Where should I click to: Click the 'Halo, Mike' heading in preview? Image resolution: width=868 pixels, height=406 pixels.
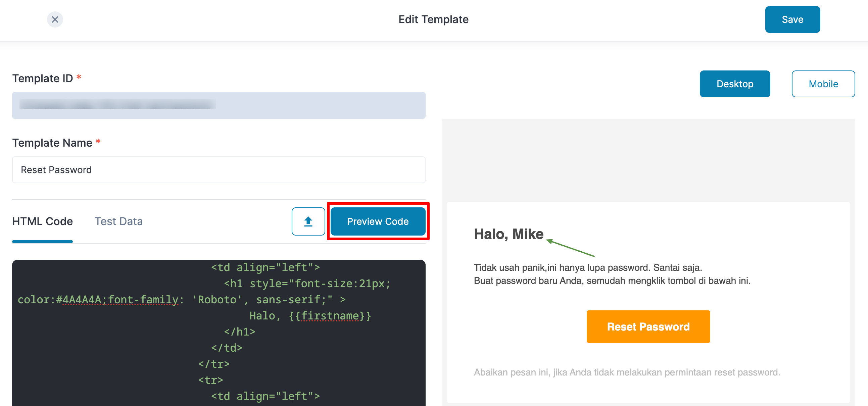[x=509, y=234]
